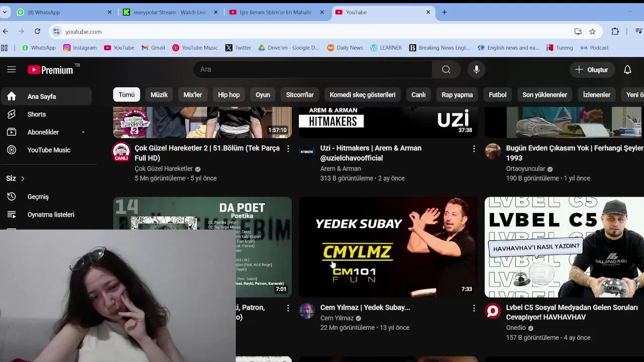Viewport: 644px width, 362px height.
Task: Select Komedi skeç gösterileri filter chip
Action: [x=362, y=95]
